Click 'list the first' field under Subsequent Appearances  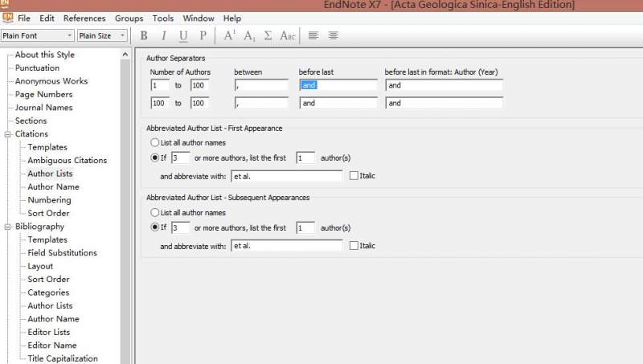[305, 227]
